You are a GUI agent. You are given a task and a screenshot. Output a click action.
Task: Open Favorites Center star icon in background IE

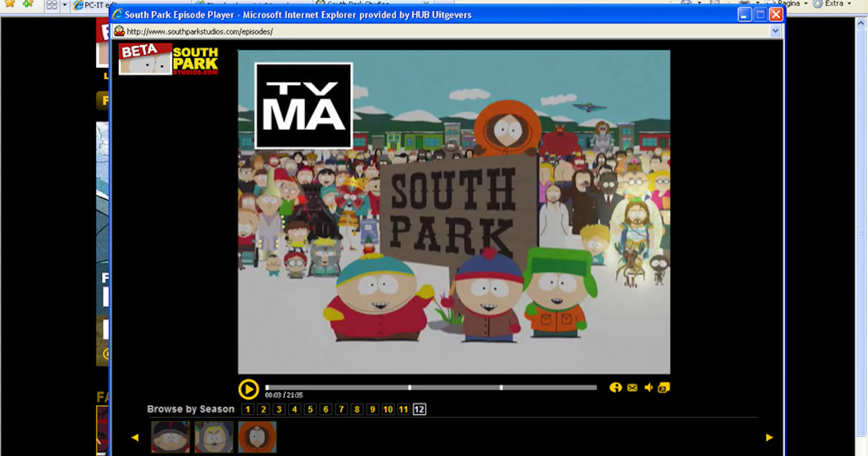point(10,4)
